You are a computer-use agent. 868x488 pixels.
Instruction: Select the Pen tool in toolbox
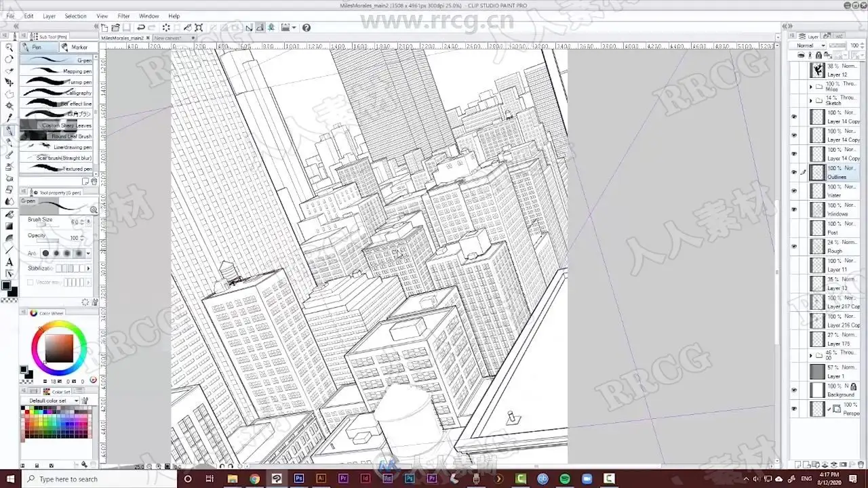(x=9, y=130)
